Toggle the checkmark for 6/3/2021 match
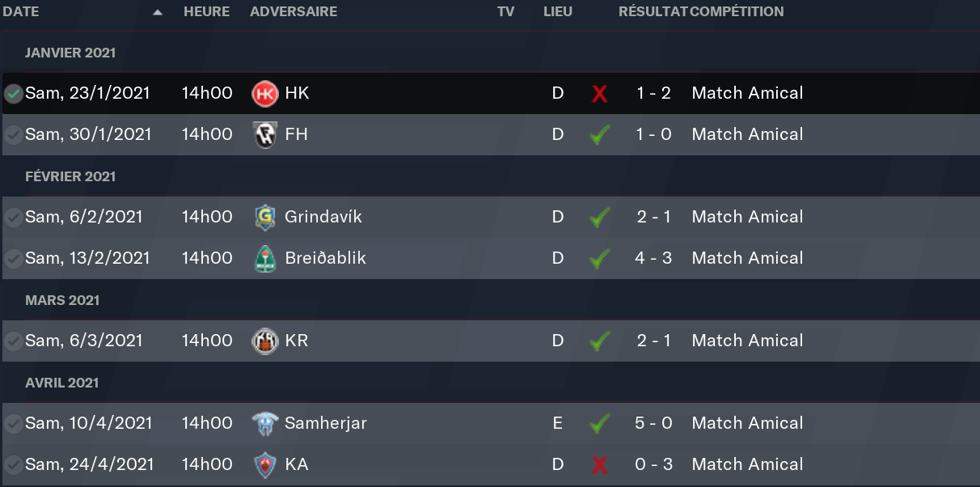980x487 pixels. [x=13, y=341]
